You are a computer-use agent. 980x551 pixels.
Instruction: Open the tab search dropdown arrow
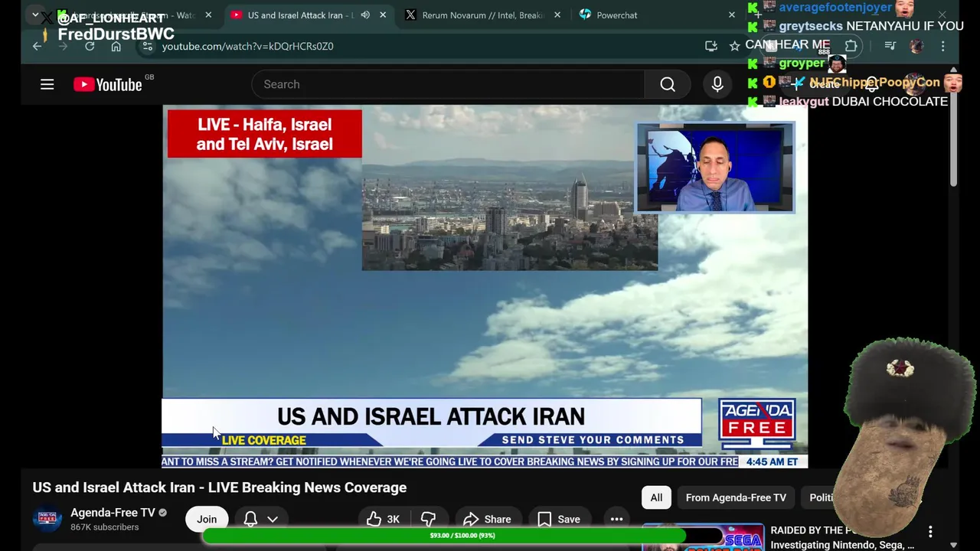[35, 15]
